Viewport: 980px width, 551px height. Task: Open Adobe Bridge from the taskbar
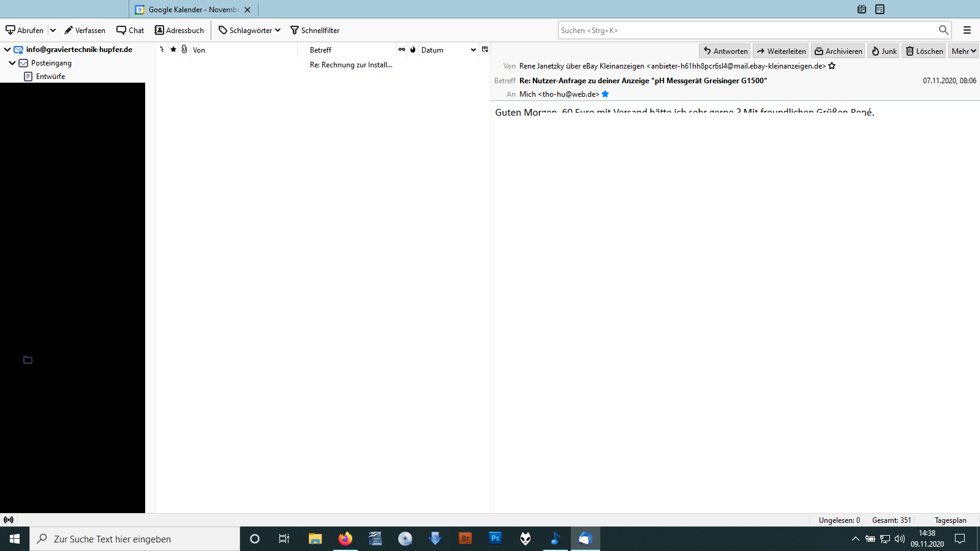pyautogui.click(x=466, y=539)
